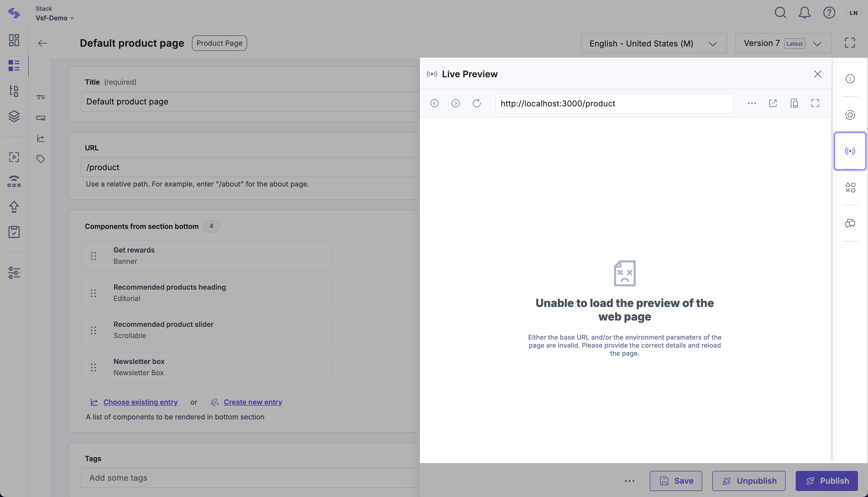Go back in Live Preview browser
This screenshot has width=868, height=497.
click(x=434, y=103)
